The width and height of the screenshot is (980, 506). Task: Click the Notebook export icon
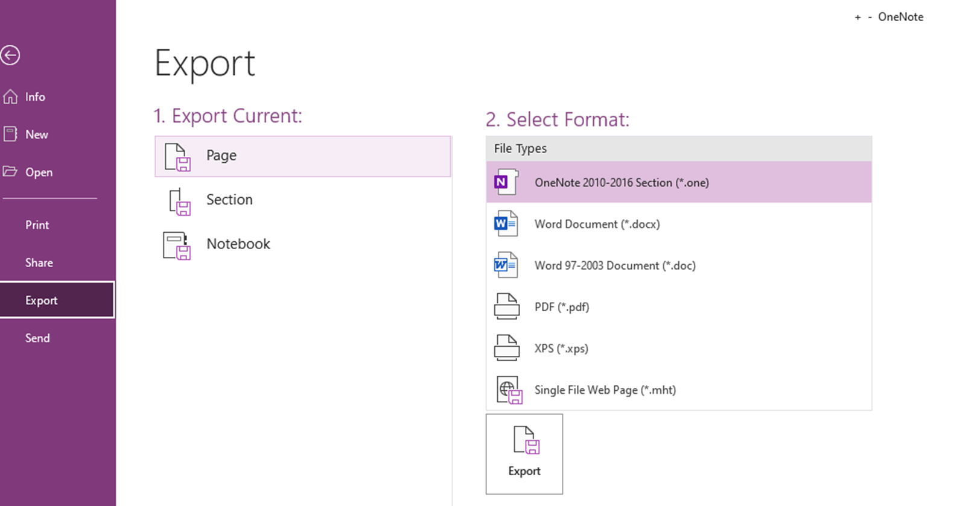pos(177,245)
